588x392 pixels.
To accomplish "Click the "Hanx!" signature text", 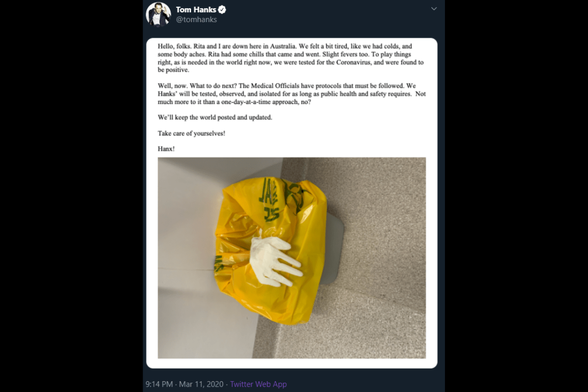I will point(166,148).
